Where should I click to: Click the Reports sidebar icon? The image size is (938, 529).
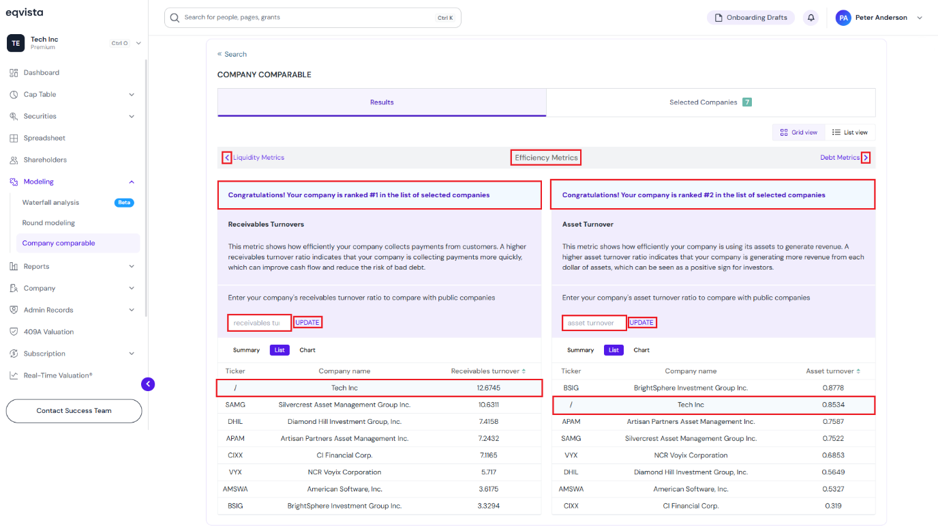(14, 266)
